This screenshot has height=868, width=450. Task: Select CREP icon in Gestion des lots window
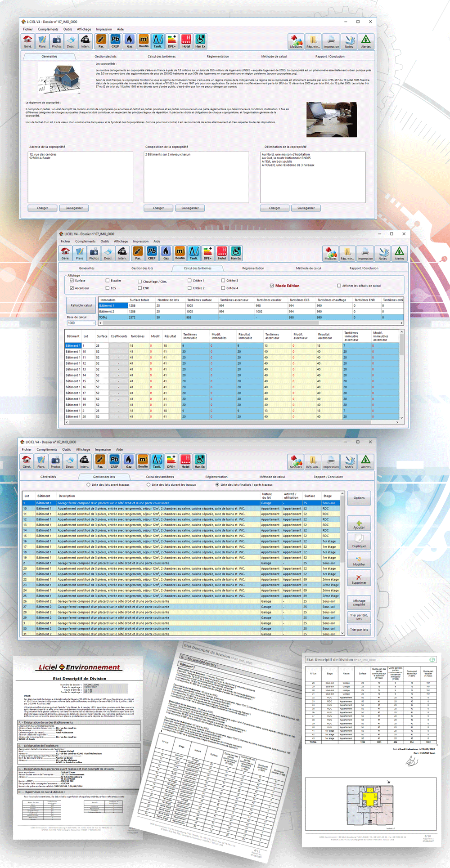tap(114, 461)
